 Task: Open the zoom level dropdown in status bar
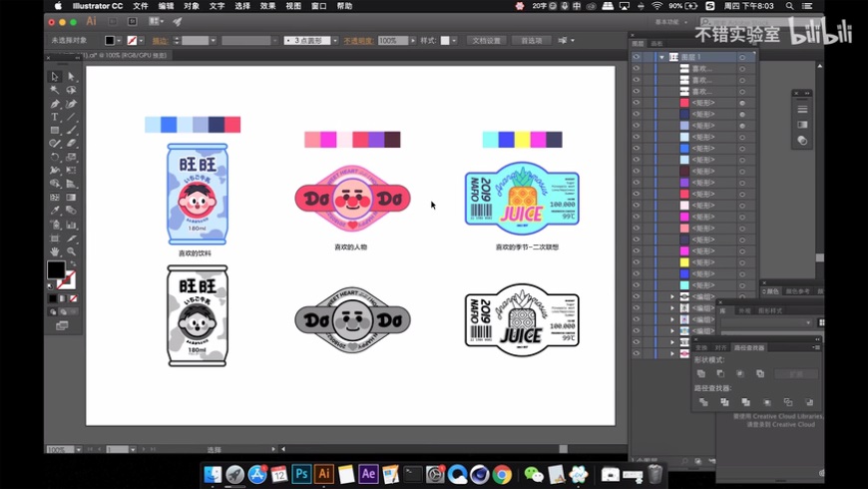pyautogui.click(x=79, y=450)
